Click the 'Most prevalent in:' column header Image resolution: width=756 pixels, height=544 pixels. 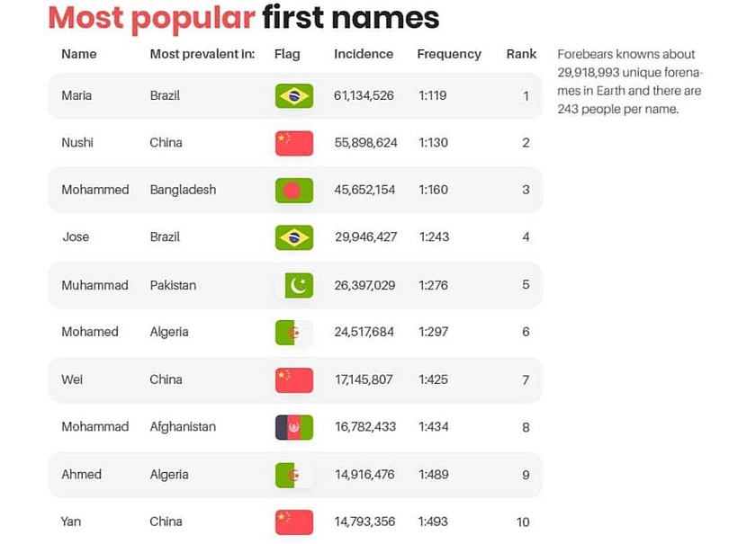tap(202, 54)
